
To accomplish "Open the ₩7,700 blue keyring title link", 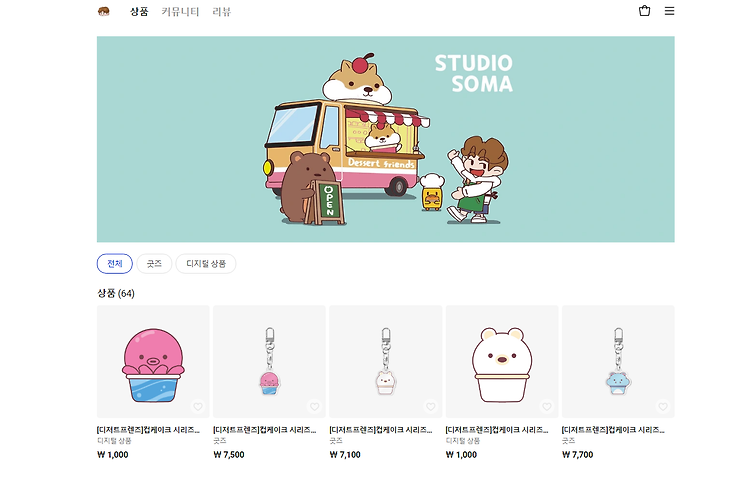I will coord(613,430).
